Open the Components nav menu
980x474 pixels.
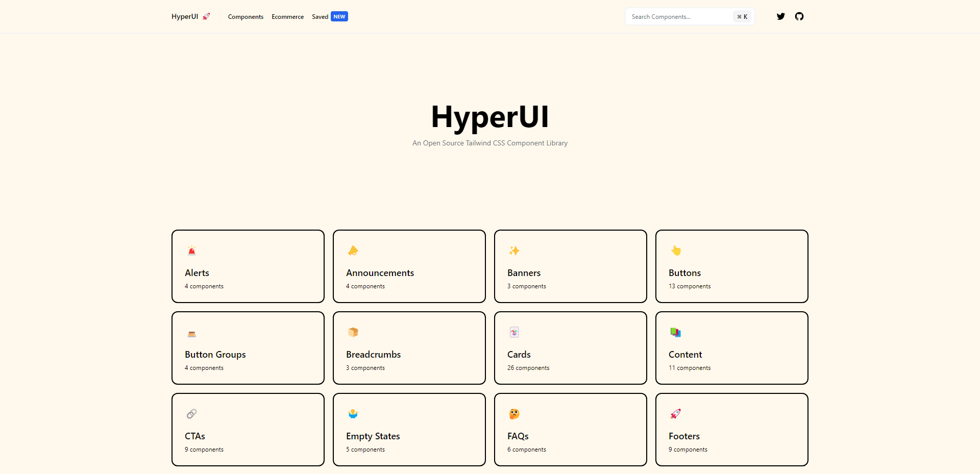coord(246,17)
